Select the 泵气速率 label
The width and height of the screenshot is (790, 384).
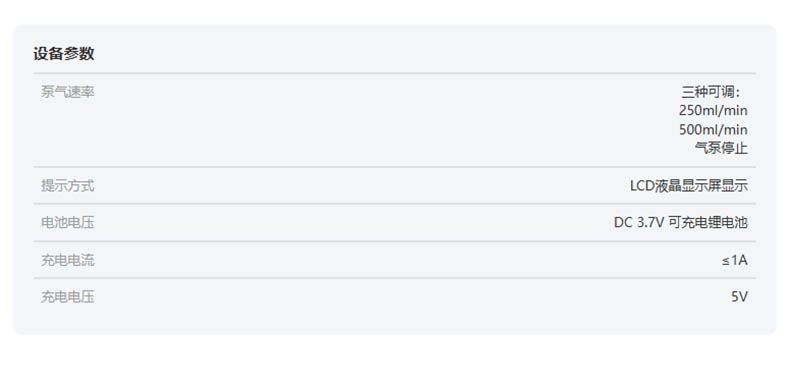(68, 92)
